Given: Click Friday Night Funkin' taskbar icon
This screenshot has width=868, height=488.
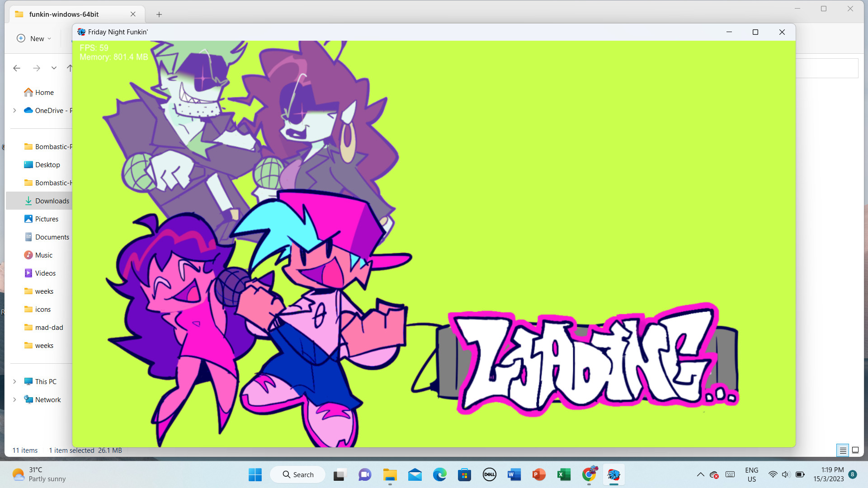Looking at the screenshot, I should point(614,474).
